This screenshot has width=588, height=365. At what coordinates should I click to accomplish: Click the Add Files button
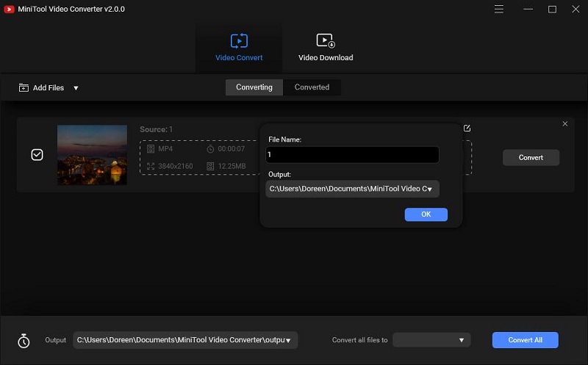[x=41, y=87]
